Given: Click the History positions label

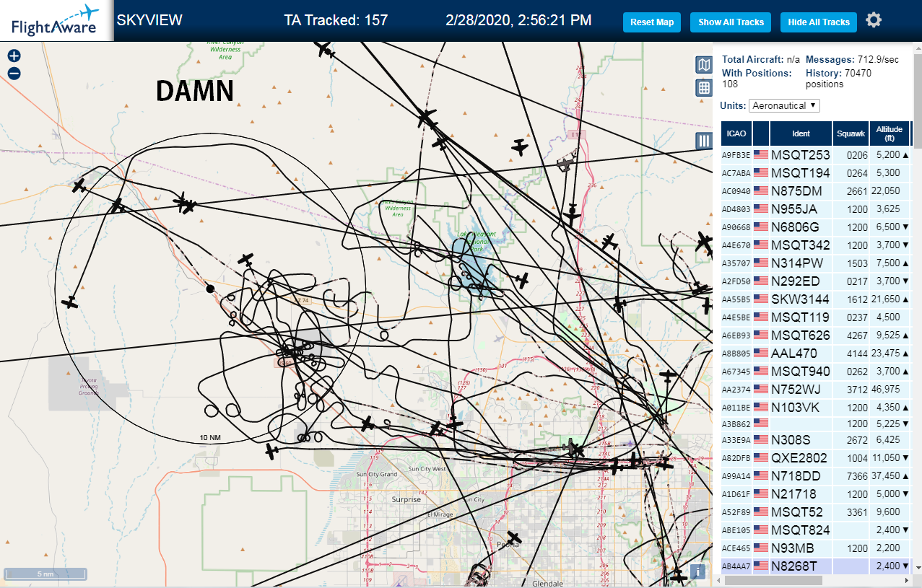Looking at the screenshot, I should [x=823, y=73].
